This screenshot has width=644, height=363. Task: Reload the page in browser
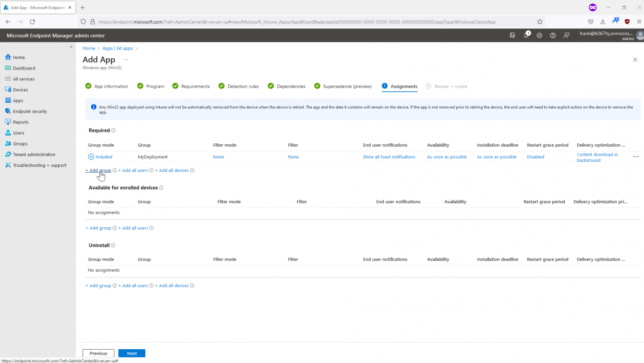coord(32,22)
